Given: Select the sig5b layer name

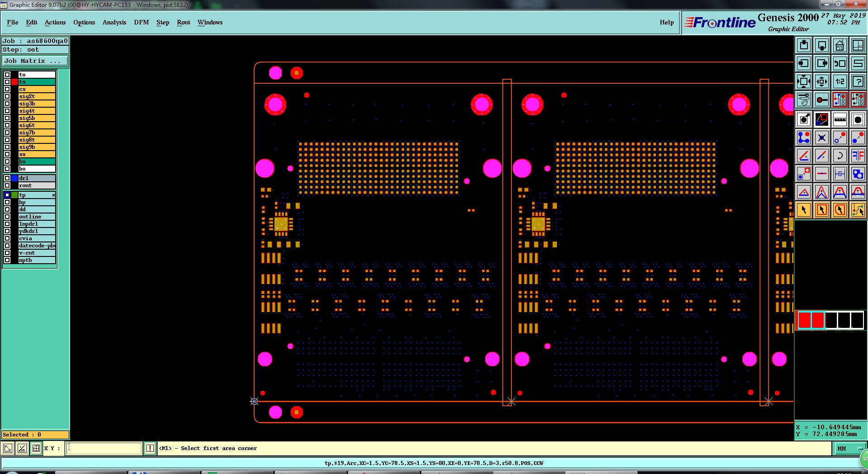Looking at the screenshot, I should (x=37, y=118).
